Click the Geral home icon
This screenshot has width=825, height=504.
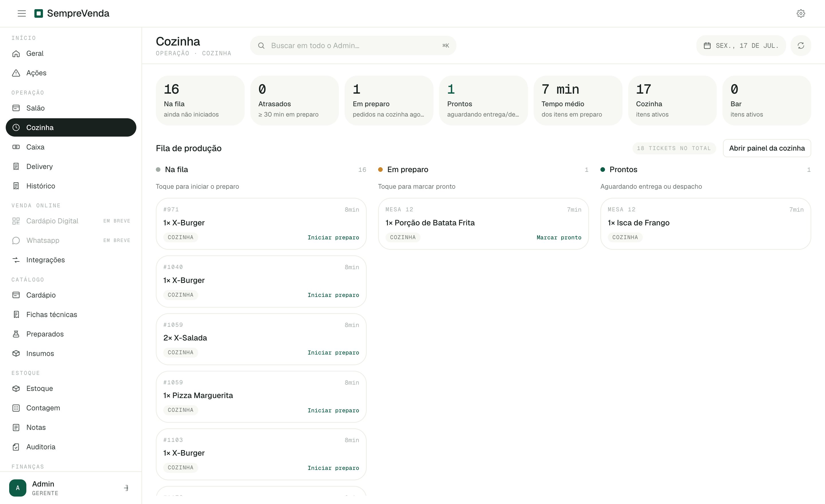pyautogui.click(x=16, y=54)
